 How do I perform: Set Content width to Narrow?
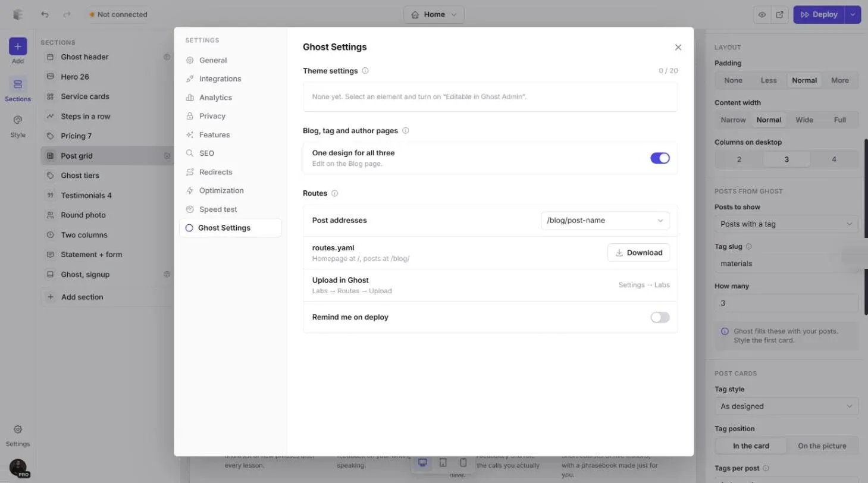tap(733, 120)
